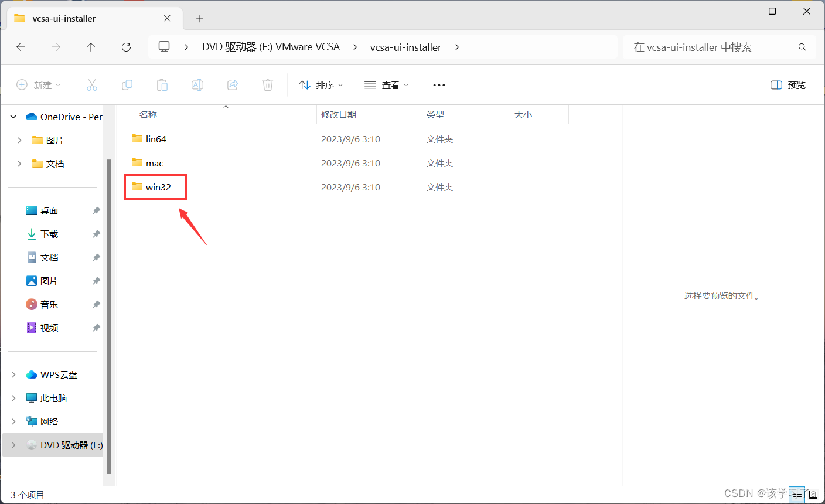Open 桌面 quick access item

pos(42,210)
